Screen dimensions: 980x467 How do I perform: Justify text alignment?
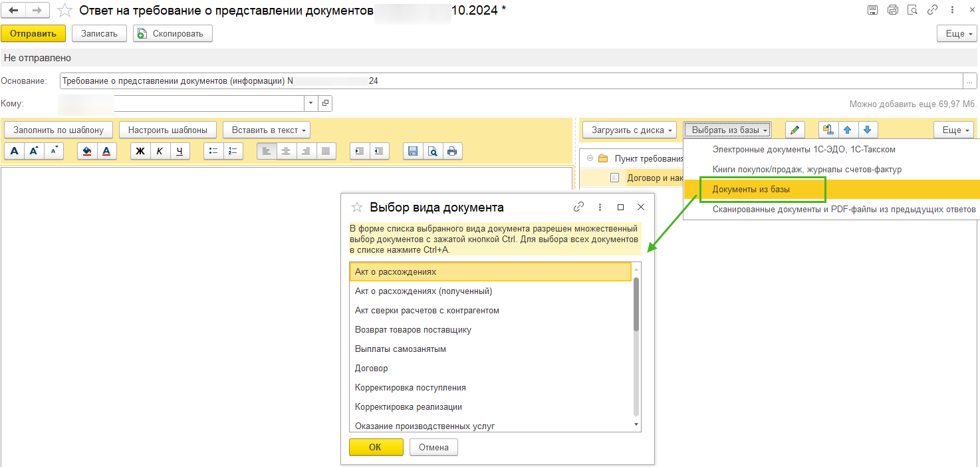pyautogui.click(x=326, y=151)
